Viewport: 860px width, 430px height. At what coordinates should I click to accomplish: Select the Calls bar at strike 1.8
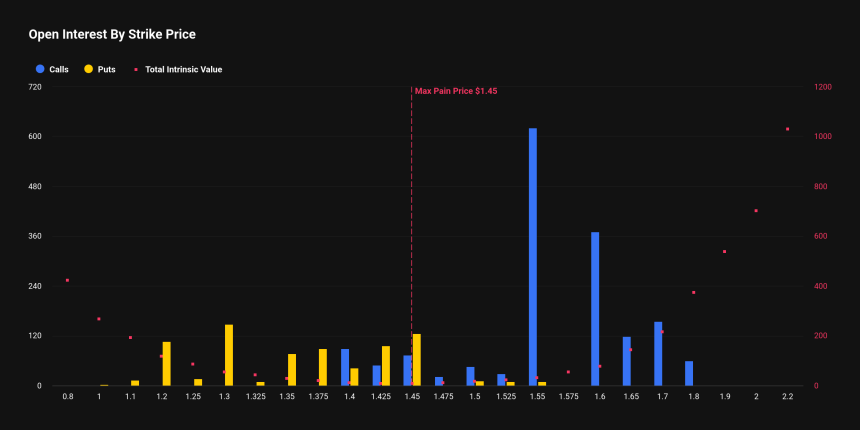point(689,373)
